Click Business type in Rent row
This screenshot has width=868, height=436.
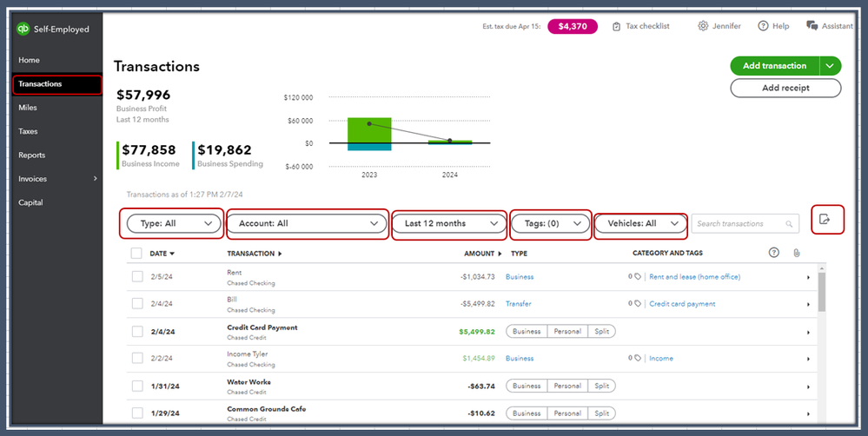(520, 277)
